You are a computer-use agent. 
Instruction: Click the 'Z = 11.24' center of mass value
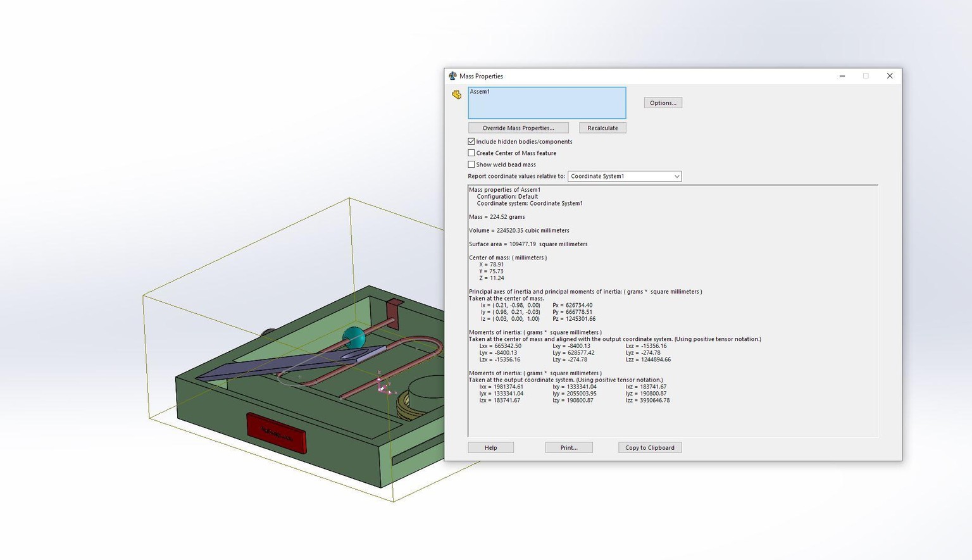[x=492, y=278]
